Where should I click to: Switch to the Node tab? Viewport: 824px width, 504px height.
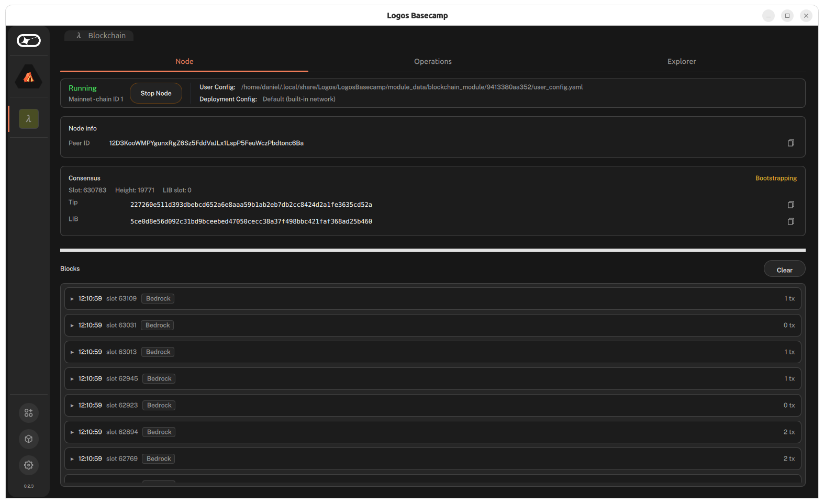[x=184, y=61]
